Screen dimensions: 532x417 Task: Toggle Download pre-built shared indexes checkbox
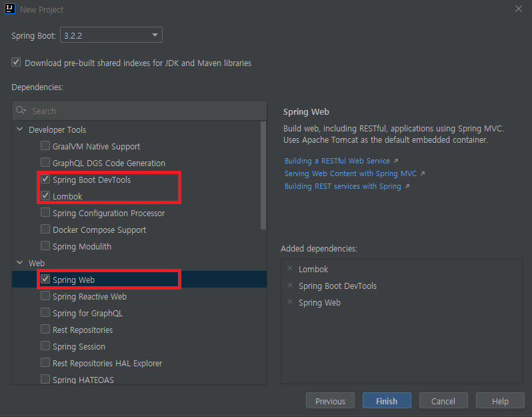16,63
